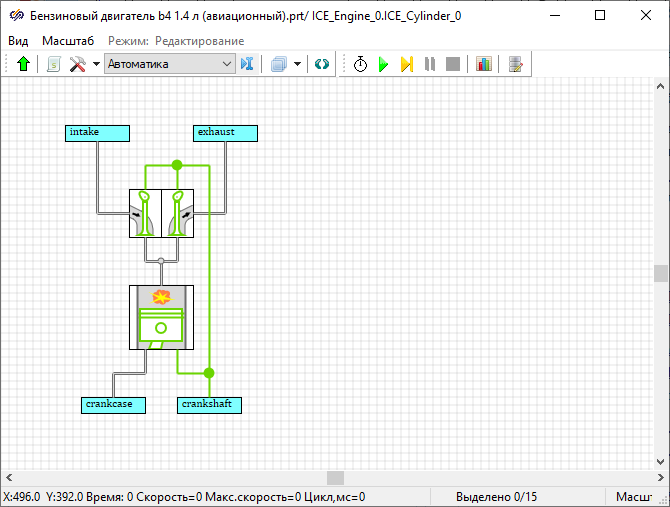Click the stopwatch timer icon
The image size is (670, 507).
(360, 64)
